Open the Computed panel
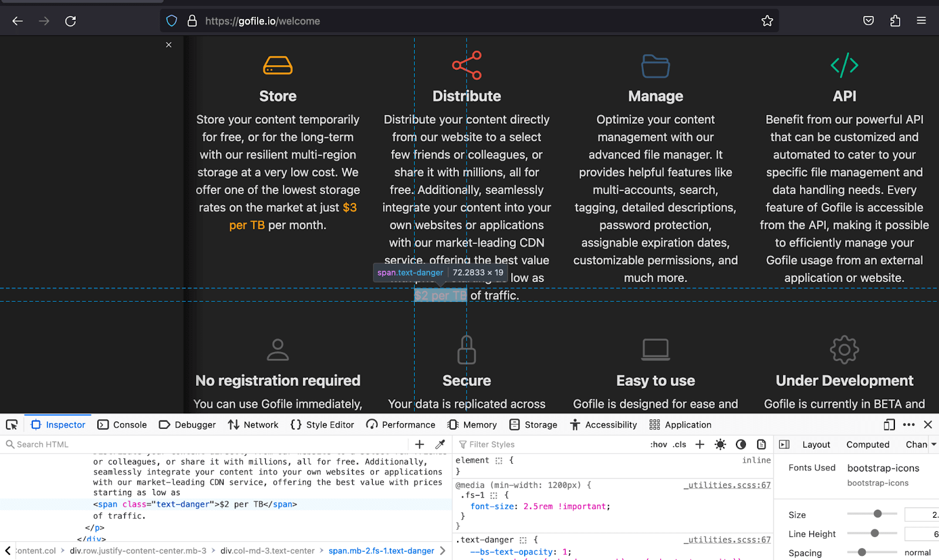The width and height of the screenshot is (939, 560). 867,444
